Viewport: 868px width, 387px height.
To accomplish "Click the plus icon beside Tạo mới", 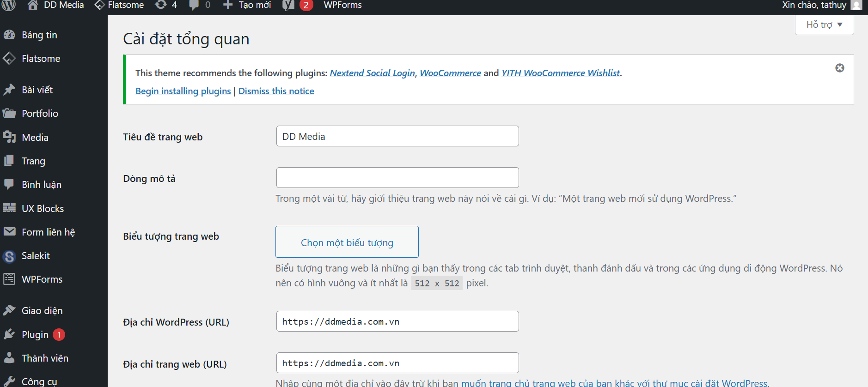I will pyautogui.click(x=228, y=5).
